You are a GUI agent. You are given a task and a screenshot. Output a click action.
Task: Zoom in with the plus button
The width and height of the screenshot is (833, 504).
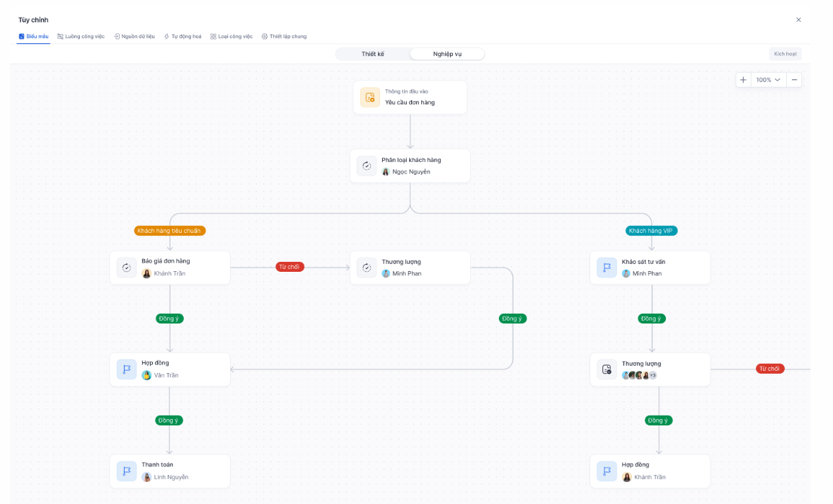click(x=743, y=80)
